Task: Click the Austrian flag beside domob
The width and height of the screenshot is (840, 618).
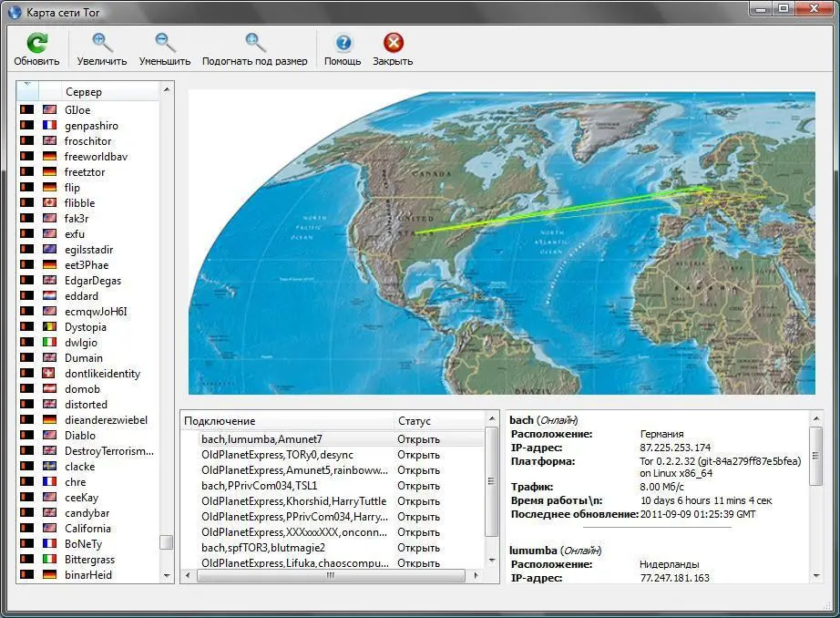Action: (49, 388)
